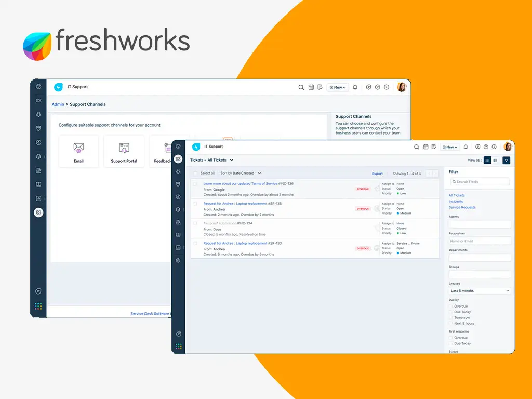Click the Search Fields input in Filter panel
The image size is (532, 399).
click(480, 181)
